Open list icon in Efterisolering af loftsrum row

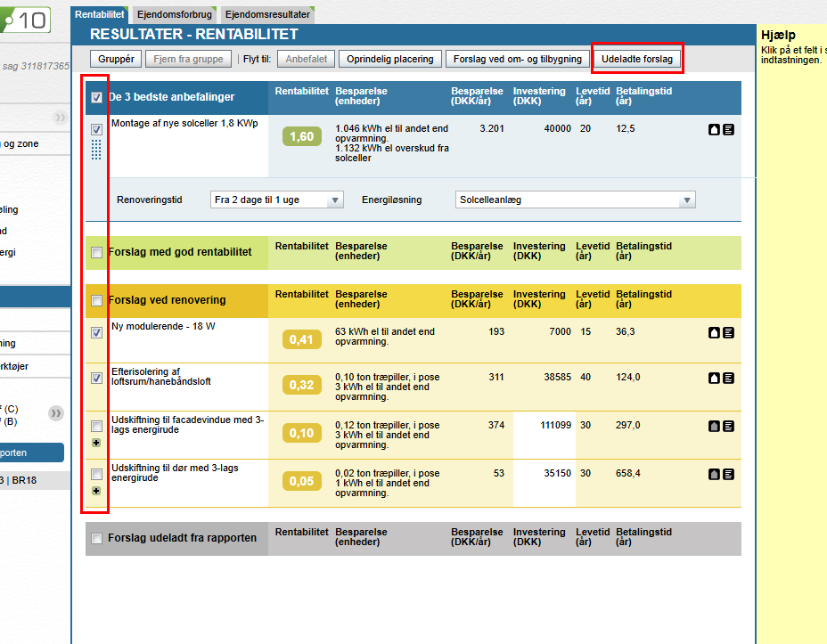pyautogui.click(x=728, y=378)
